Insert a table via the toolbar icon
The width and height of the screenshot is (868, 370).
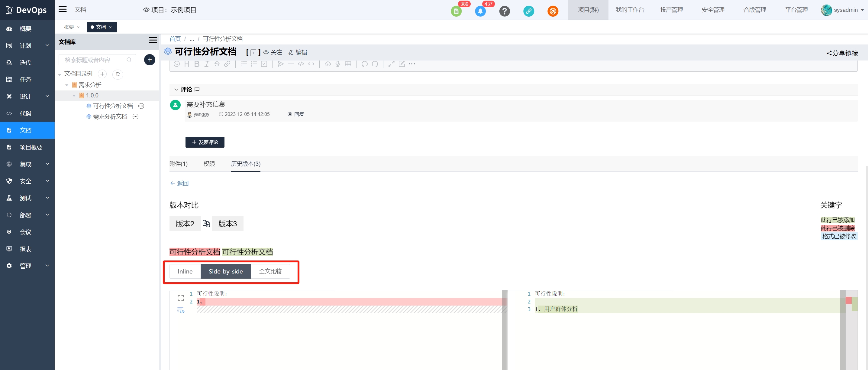pyautogui.click(x=348, y=64)
